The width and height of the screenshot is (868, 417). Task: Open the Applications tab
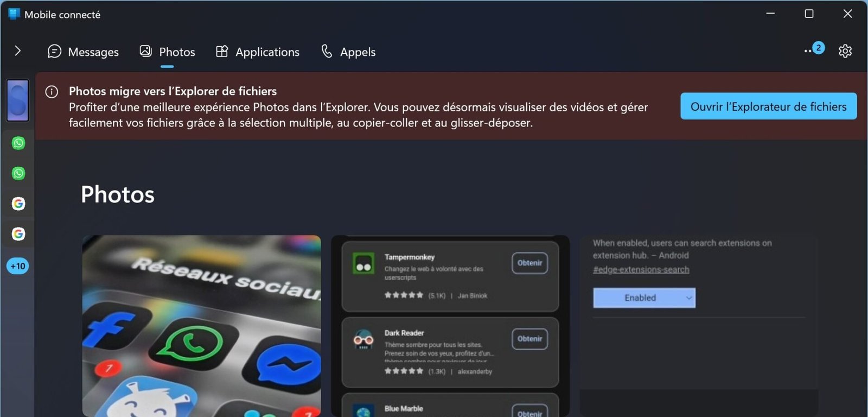[x=258, y=52]
